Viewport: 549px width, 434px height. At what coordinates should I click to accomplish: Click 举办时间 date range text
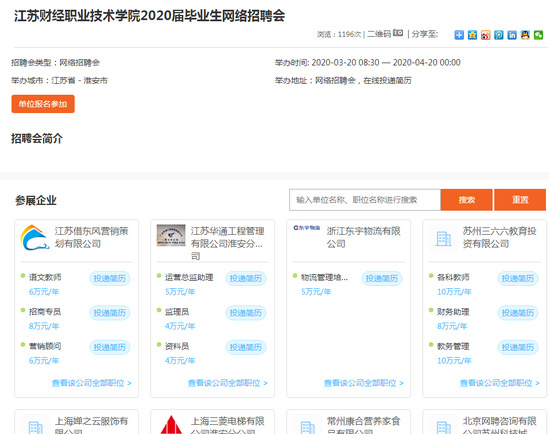(x=368, y=63)
